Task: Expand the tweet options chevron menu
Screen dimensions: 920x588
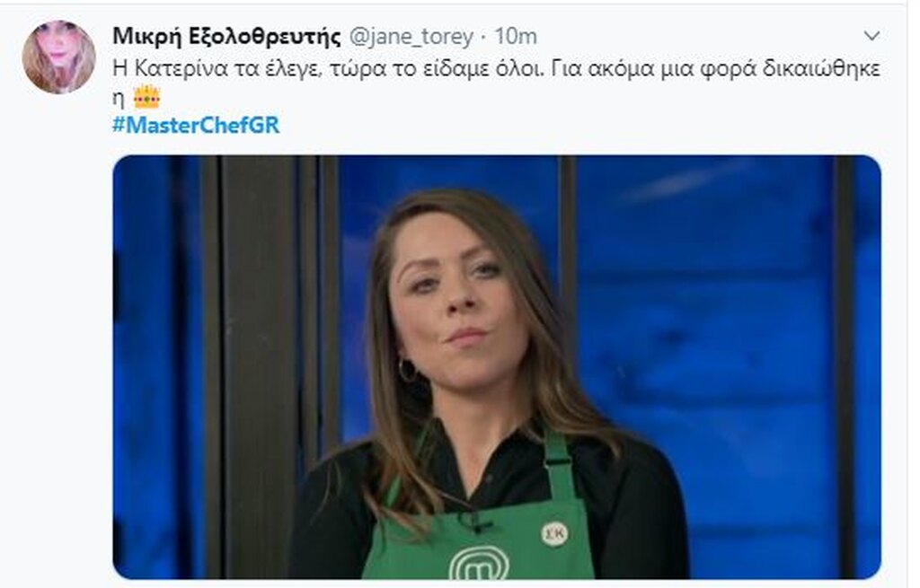Action: pos(871,36)
